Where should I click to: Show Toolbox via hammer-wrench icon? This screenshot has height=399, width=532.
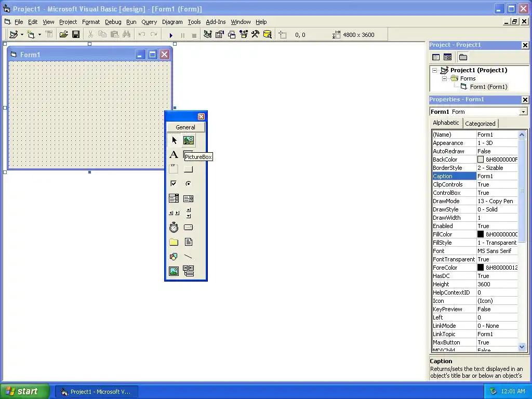[256, 35]
